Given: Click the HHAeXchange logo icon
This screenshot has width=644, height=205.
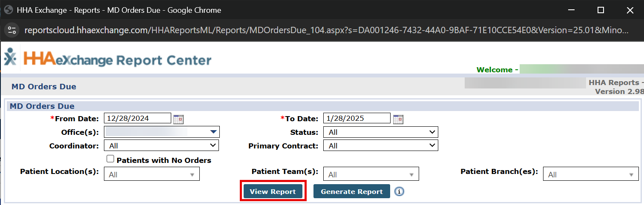Looking at the screenshot, I should tap(10, 57).
